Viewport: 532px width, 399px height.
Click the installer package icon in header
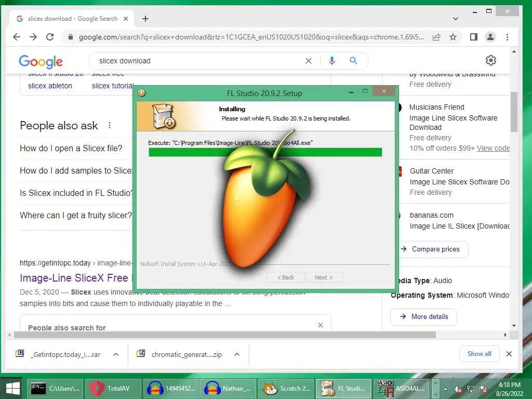point(164,116)
